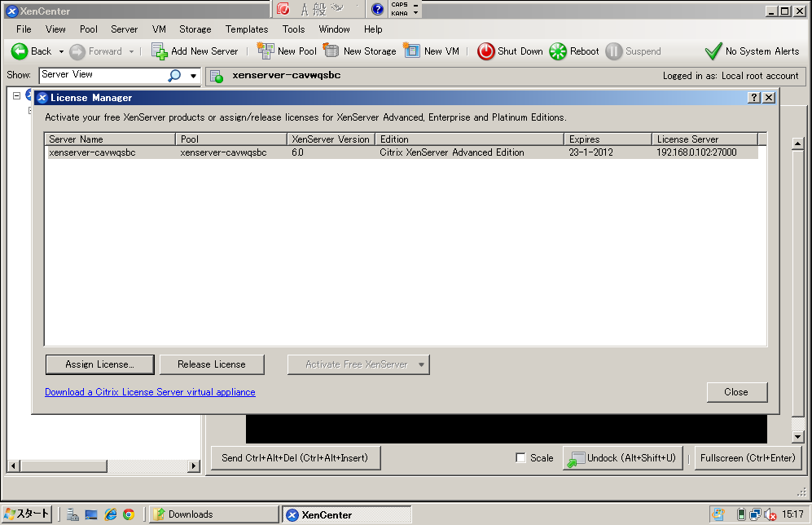
Task: Sort by License Server column header
Action: [x=704, y=139]
